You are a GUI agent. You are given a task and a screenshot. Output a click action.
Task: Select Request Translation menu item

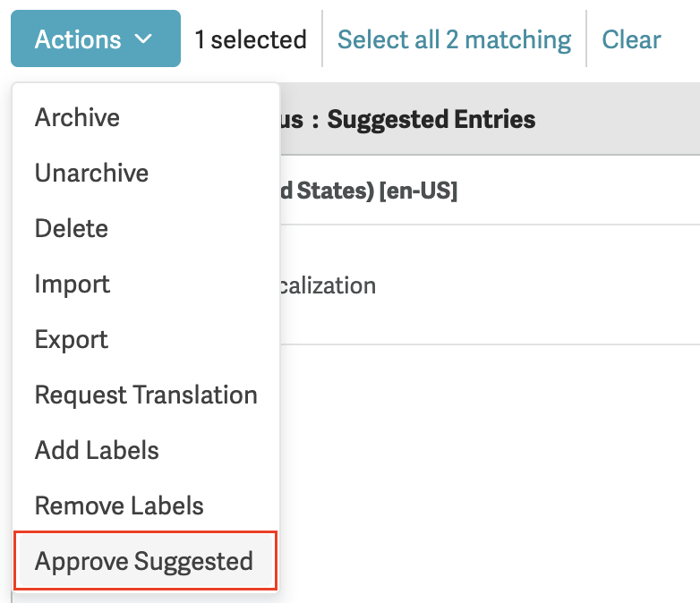tap(146, 395)
